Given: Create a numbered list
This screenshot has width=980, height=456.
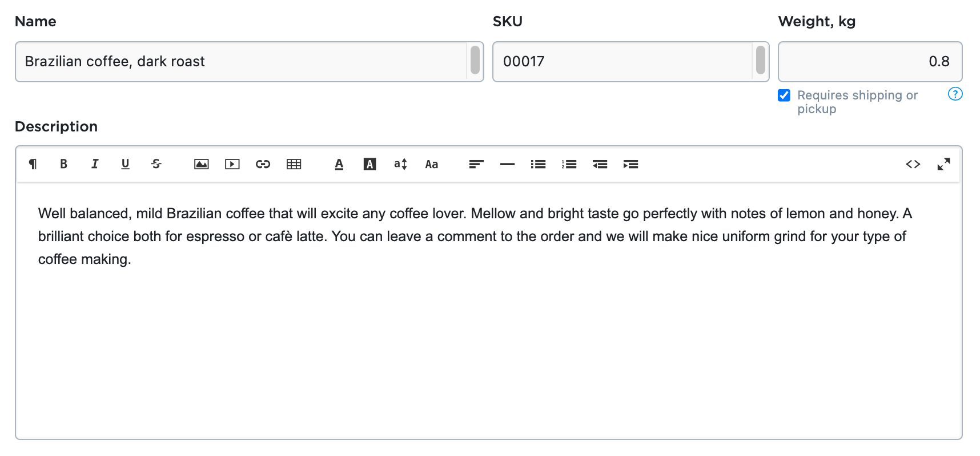Looking at the screenshot, I should point(569,164).
